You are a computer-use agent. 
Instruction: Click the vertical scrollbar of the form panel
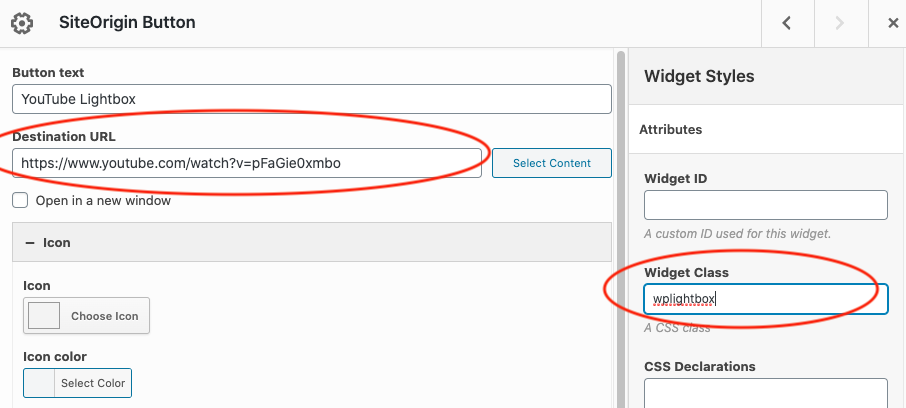(621, 228)
